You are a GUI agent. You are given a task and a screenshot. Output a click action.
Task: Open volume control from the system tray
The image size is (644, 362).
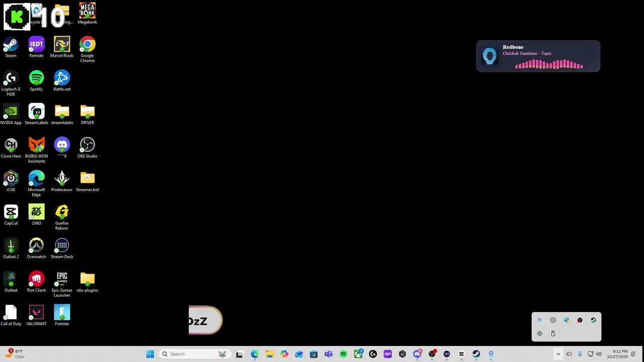(x=599, y=354)
